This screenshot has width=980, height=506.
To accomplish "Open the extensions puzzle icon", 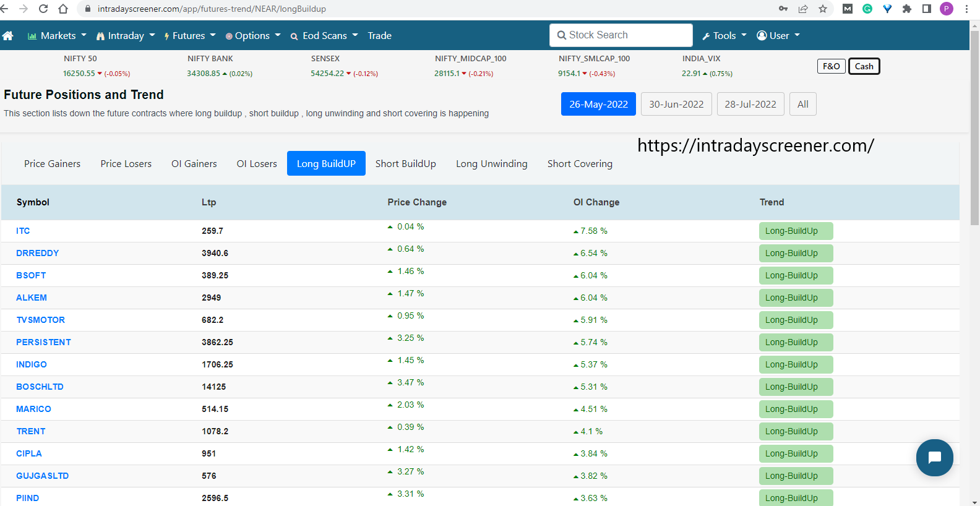I will click(x=907, y=9).
